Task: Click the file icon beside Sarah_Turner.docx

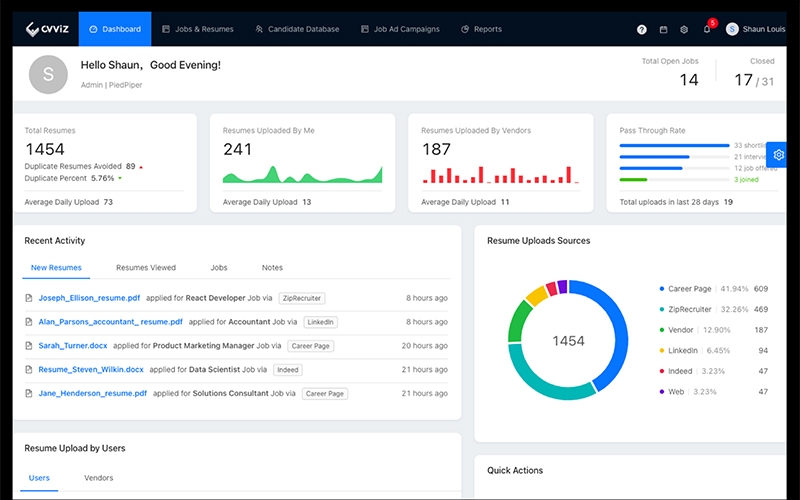Action: (29, 346)
